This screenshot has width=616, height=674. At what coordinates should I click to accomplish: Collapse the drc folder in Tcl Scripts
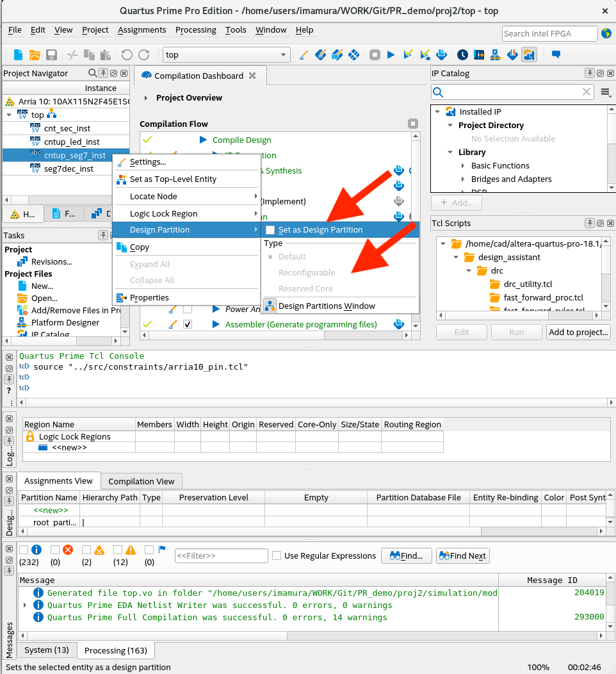pyautogui.click(x=469, y=270)
